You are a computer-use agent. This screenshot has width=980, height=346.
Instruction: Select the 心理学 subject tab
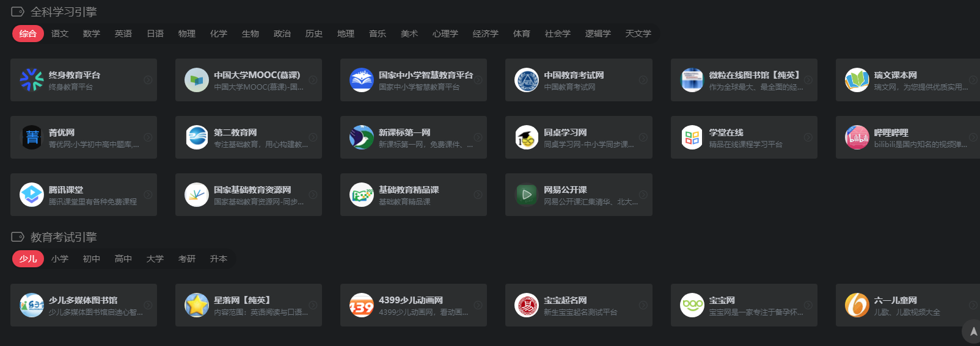click(445, 34)
